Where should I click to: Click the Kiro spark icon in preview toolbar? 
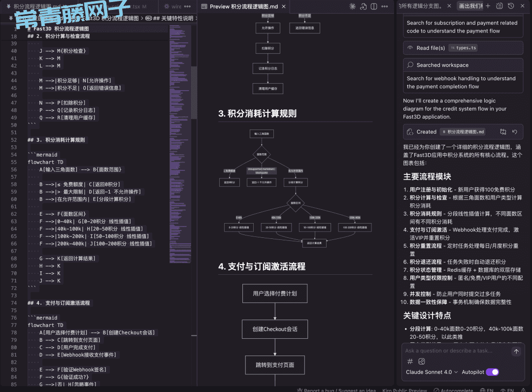(353, 6)
